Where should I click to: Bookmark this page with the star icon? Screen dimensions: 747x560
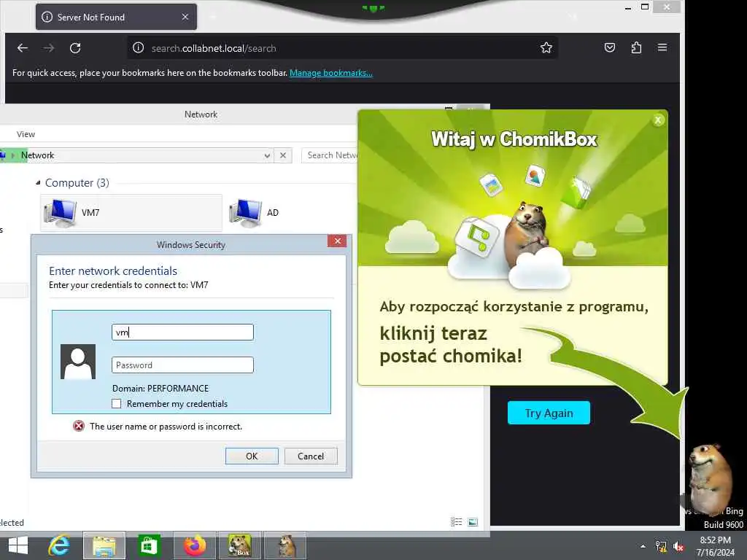(x=546, y=47)
